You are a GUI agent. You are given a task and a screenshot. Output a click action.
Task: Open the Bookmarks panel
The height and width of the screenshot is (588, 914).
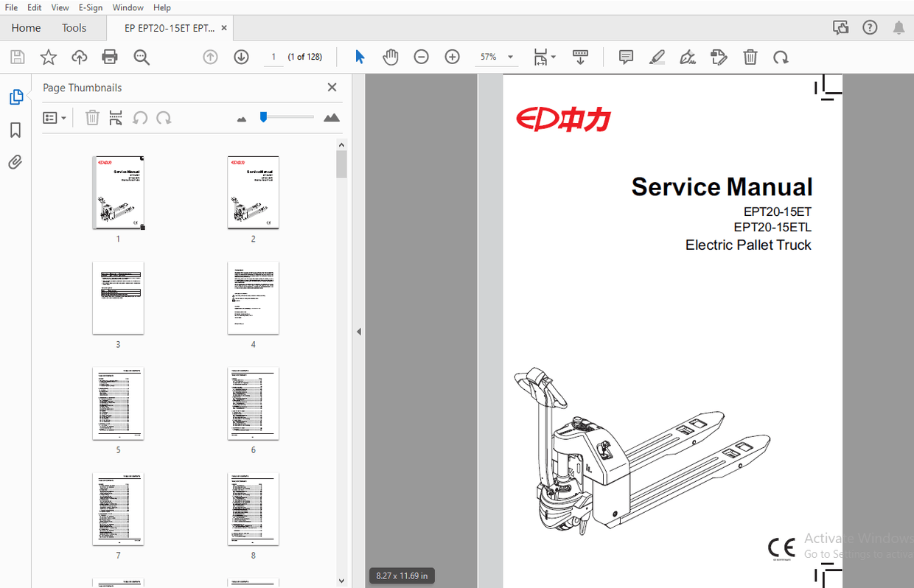coord(17,130)
